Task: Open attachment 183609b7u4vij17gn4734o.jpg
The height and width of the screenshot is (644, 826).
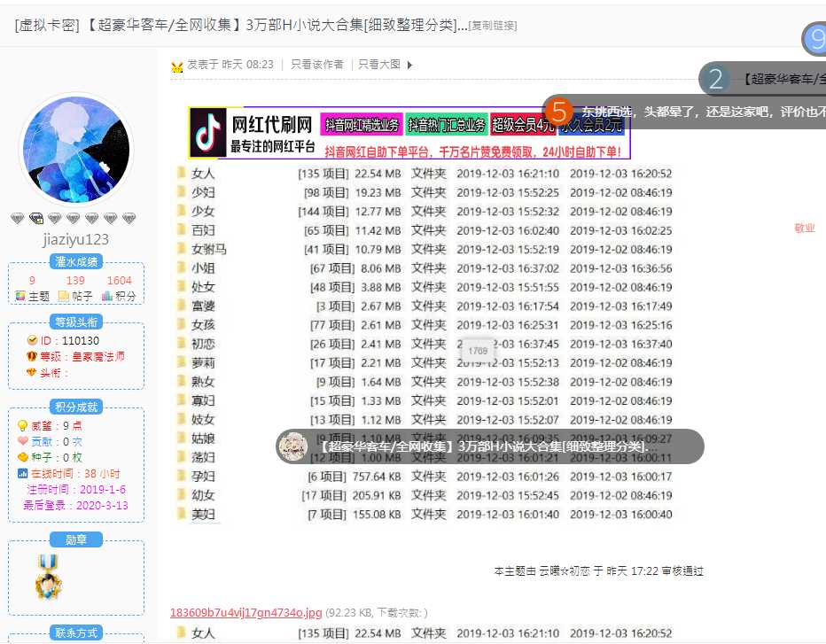Action: [x=246, y=612]
